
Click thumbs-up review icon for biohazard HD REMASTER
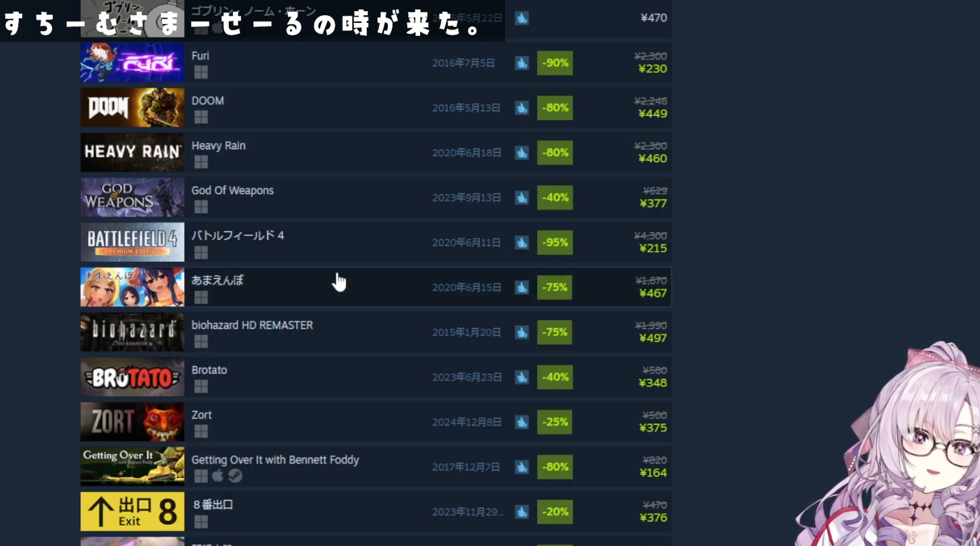click(x=522, y=332)
